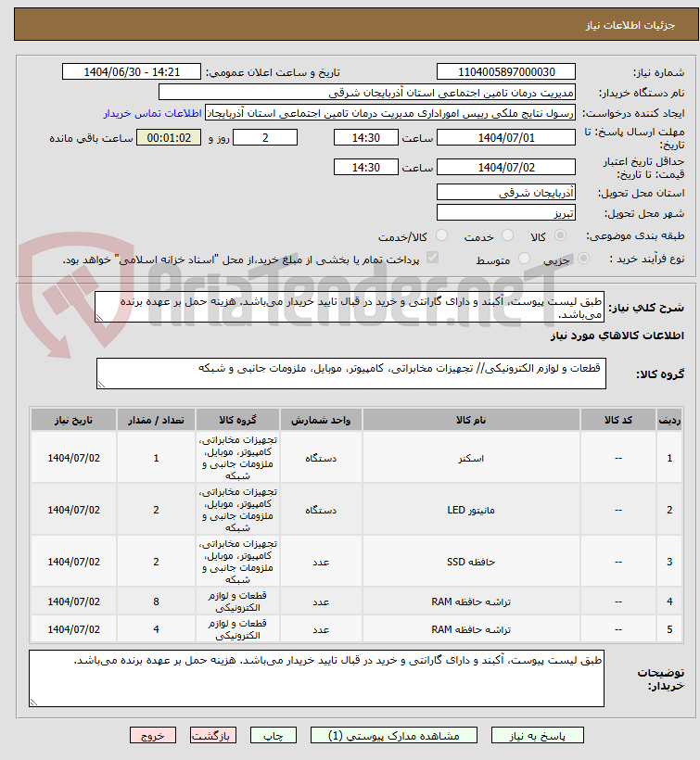The image size is (700, 760).
Task: Click the تاریخ نیاز column header
Action: coord(73,420)
